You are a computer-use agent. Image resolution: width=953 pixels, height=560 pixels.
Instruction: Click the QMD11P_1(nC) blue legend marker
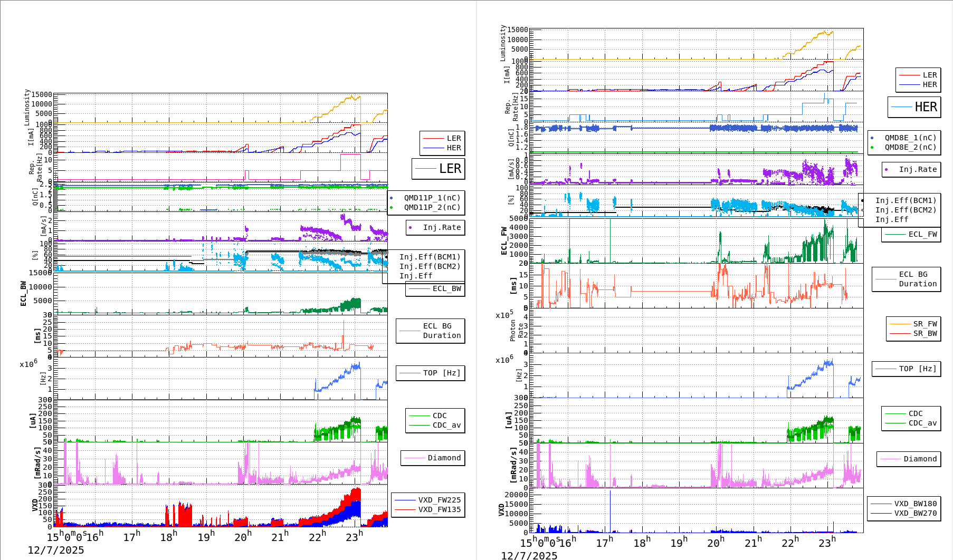pyautogui.click(x=391, y=198)
